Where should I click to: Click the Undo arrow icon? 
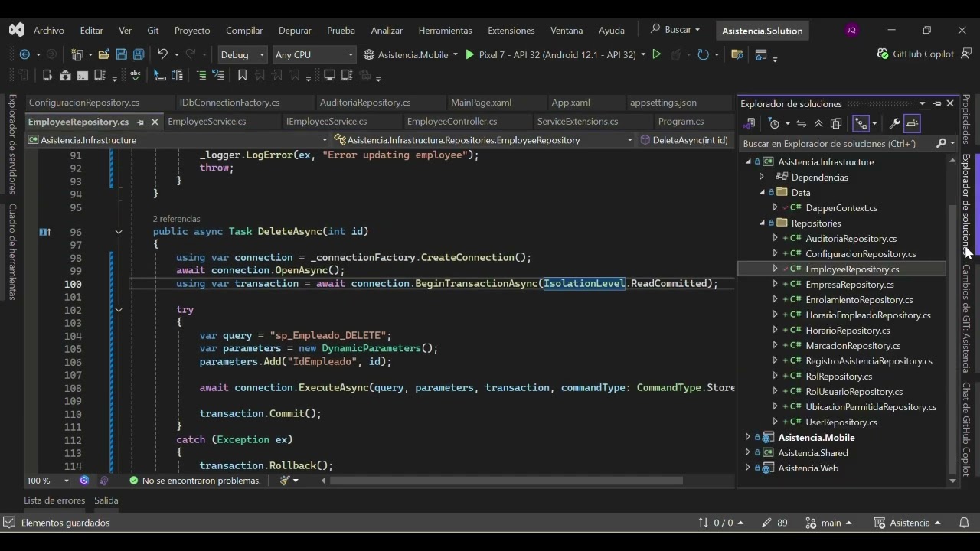click(x=162, y=54)
